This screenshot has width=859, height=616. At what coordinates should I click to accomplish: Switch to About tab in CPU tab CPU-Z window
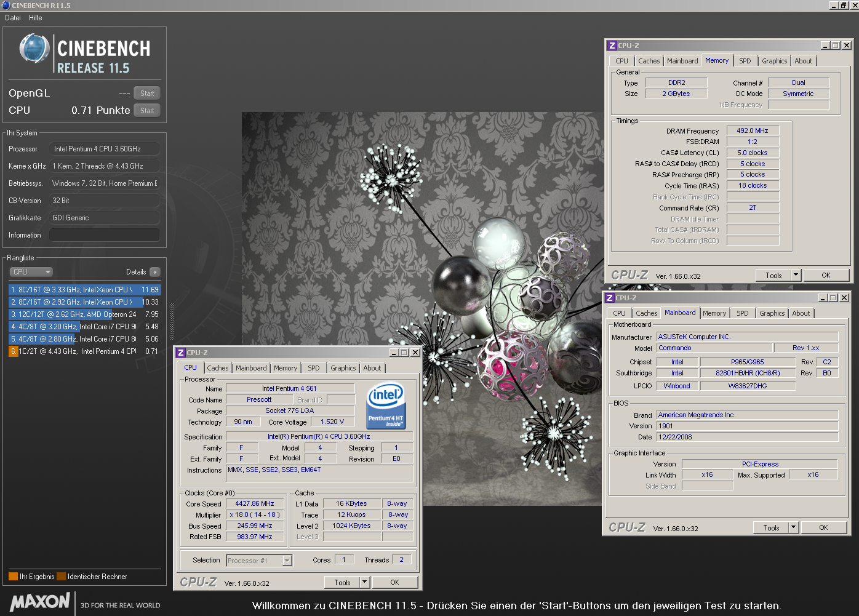[x=372, y=368]
